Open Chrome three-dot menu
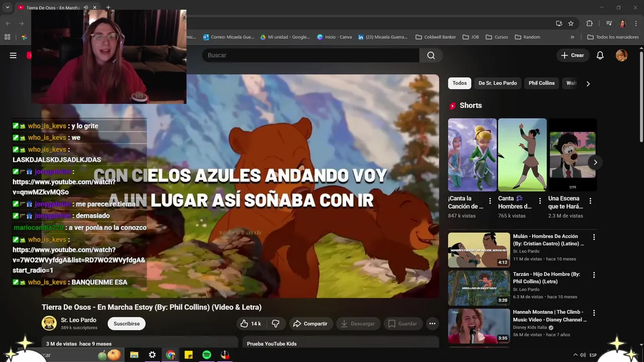644x362 pixels. (635, 23)
